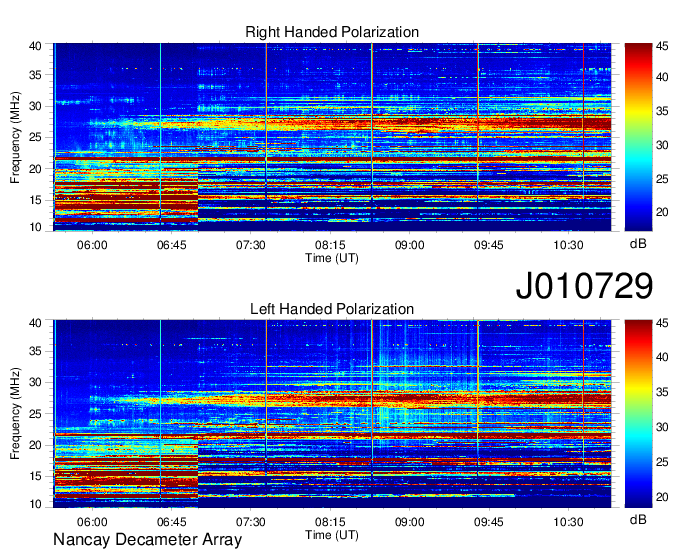Click the top spectrogram plot area

click(x=332, y=137)
